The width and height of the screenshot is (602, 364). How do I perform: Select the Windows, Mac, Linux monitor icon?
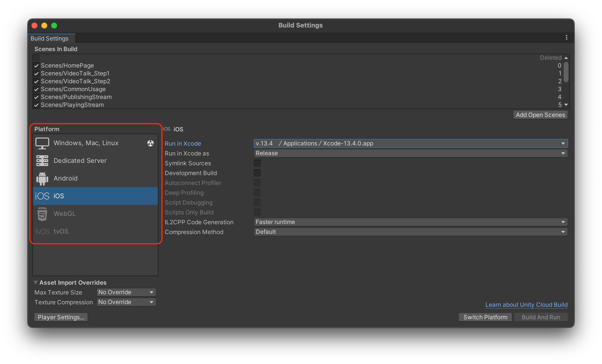[x=42, y=143]
